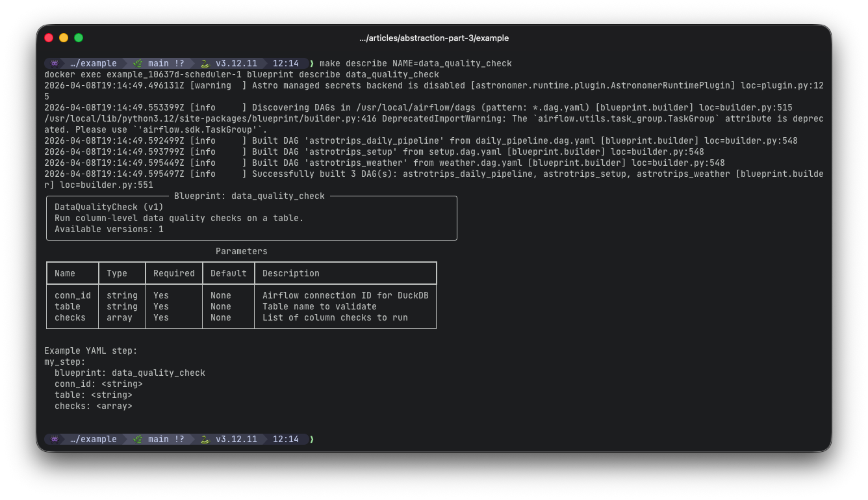Click the 'Description' column header
The width and height of the screenshot is (868, 500).
(x=290, y=273)
